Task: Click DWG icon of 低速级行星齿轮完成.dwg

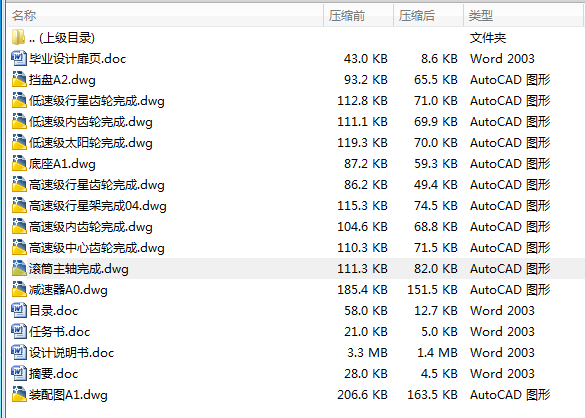Action: pyautogui.click(x=19, y=100)
